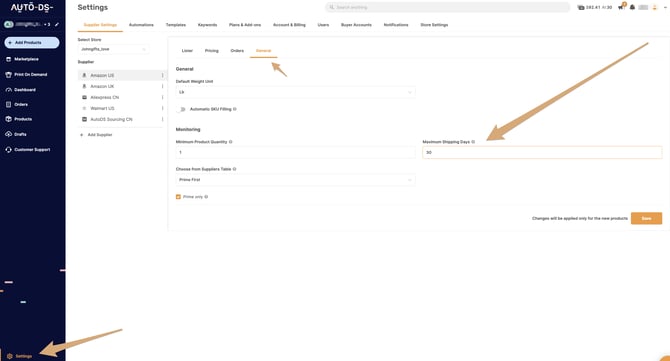
Task: Open the three-dot menu for Walmart US
Action: (162, 108)
